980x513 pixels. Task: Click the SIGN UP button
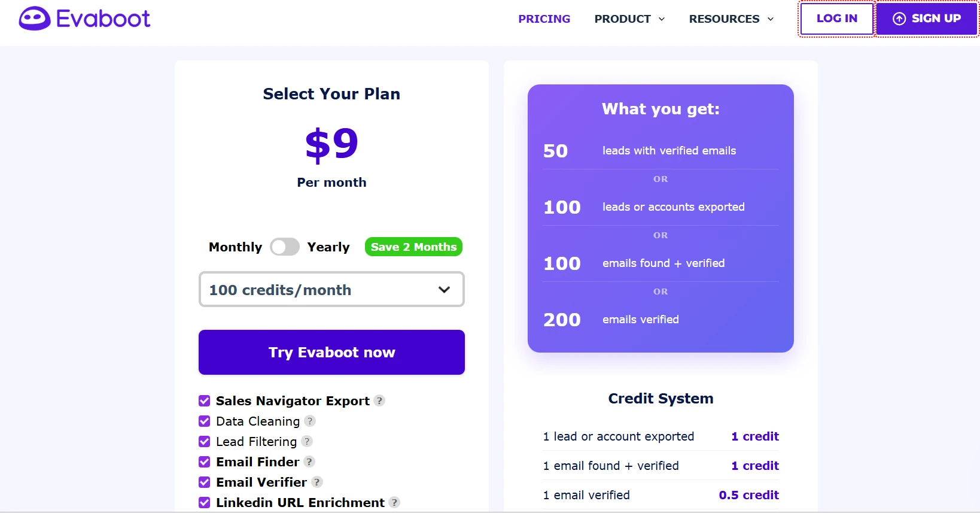927,19
